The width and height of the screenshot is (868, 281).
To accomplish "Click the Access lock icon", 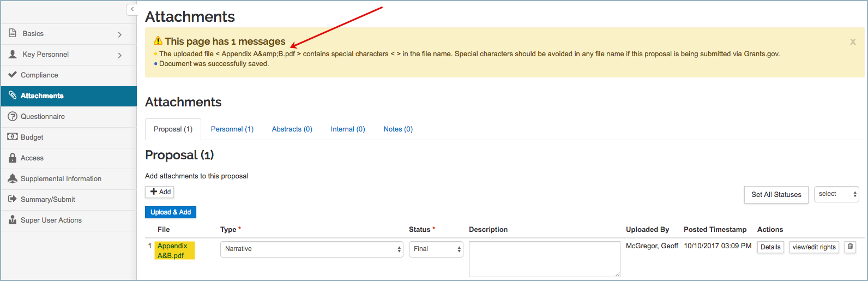I will pyautogui.click(x=12, y=158).
